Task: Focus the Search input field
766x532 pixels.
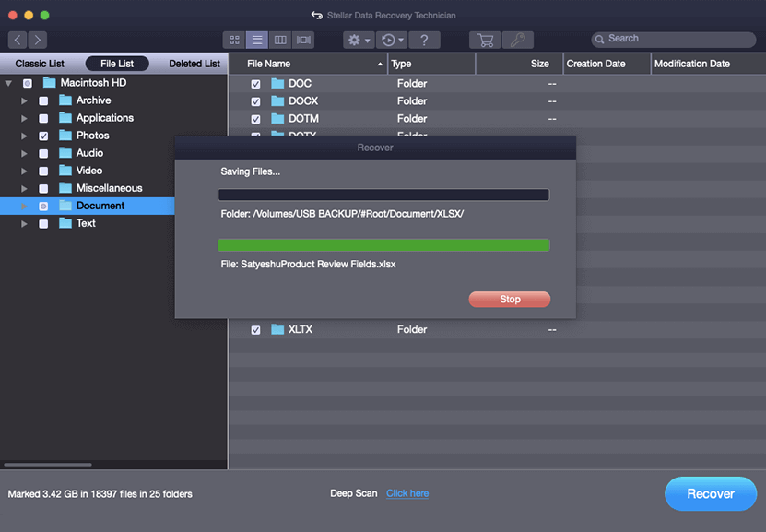Action: click(674, 39)
